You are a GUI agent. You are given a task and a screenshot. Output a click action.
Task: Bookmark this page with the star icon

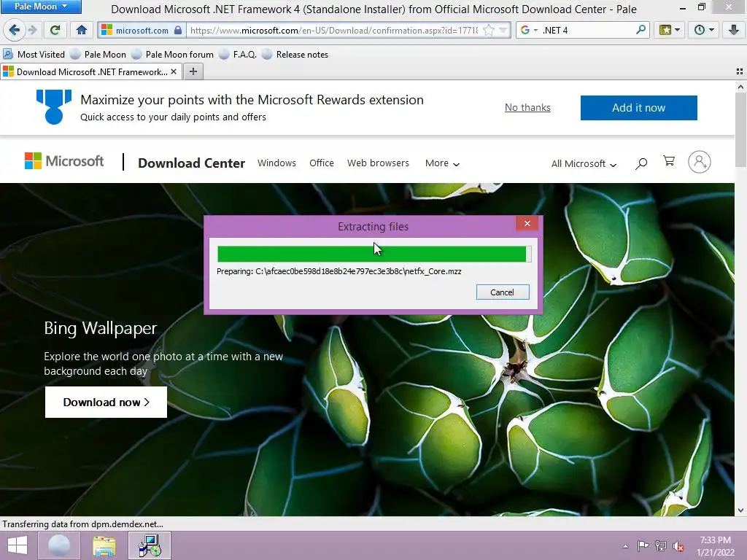488,30
